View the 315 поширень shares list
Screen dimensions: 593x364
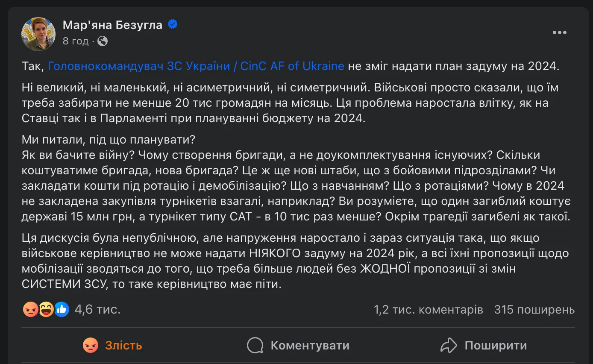(x=534, y=309)
